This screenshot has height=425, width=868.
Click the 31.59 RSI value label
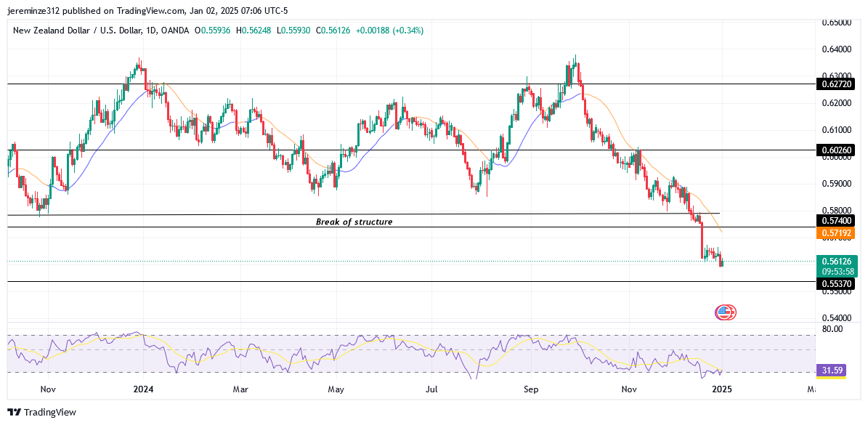coord(831,370)
